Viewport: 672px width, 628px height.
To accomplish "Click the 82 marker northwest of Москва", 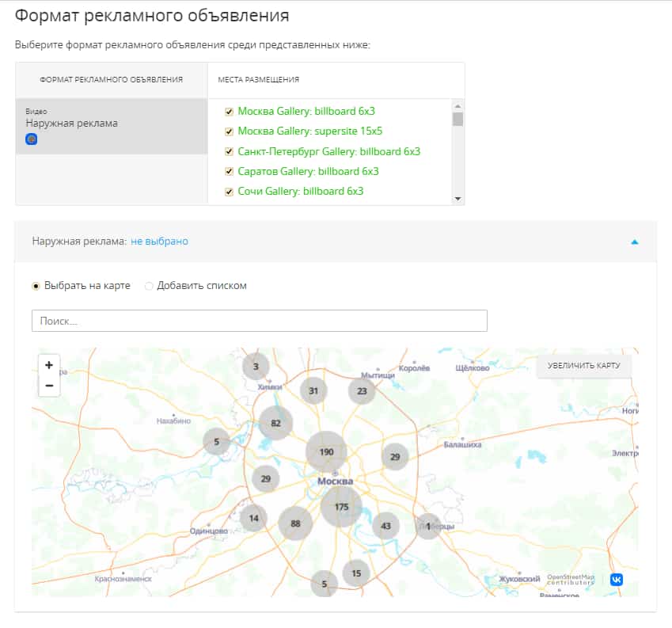I will (277, 424).
